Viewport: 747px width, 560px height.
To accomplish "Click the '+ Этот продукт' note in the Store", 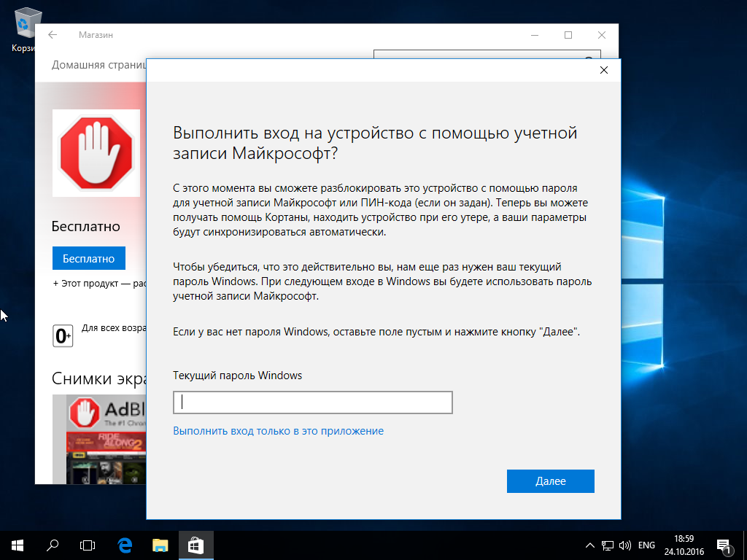I will click(x=99, y=284).
